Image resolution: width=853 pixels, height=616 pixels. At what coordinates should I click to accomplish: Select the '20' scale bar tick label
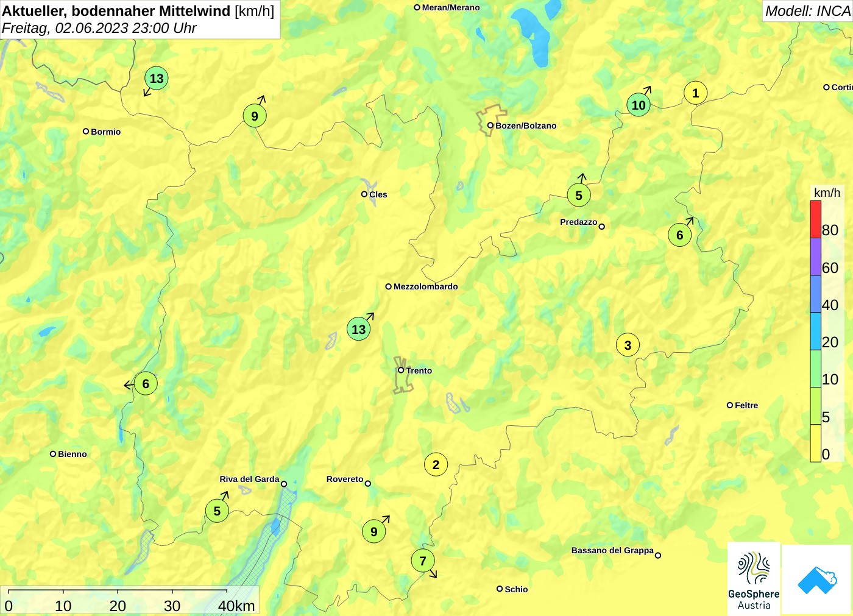(x=118, y=606)
